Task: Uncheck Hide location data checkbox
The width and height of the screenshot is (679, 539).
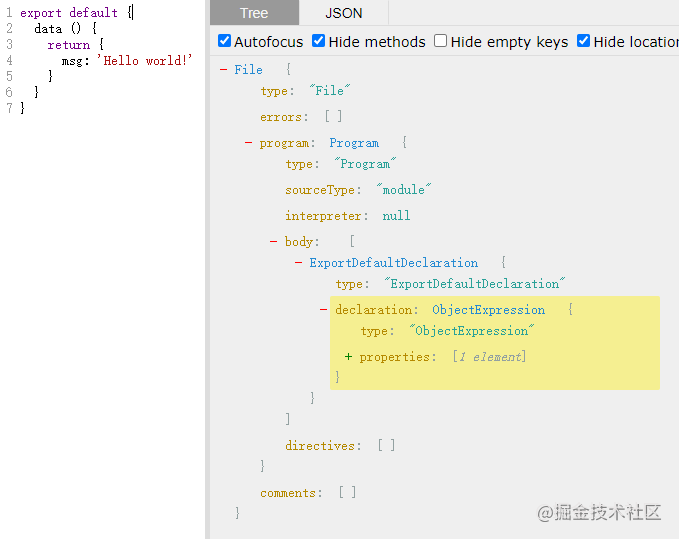Action: (583, 41)
